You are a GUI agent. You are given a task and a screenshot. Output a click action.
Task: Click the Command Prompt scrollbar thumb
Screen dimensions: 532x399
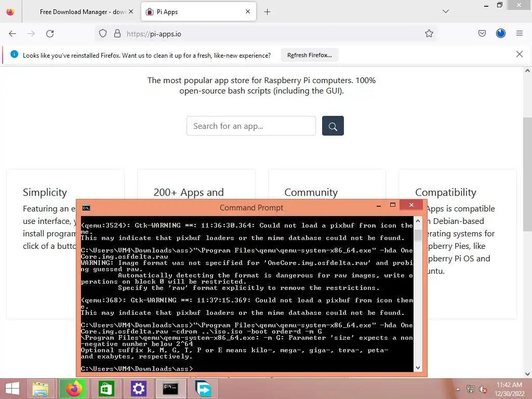(x=418, y=235)
